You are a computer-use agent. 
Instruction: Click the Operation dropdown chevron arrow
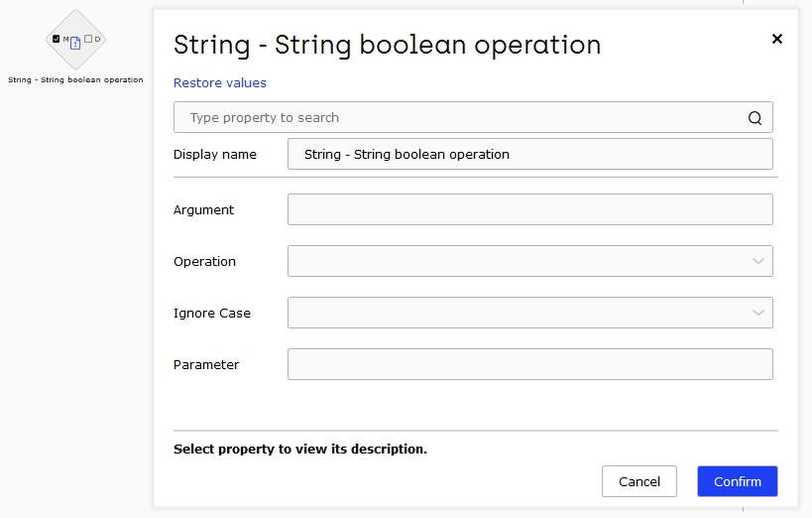(758, 261)
